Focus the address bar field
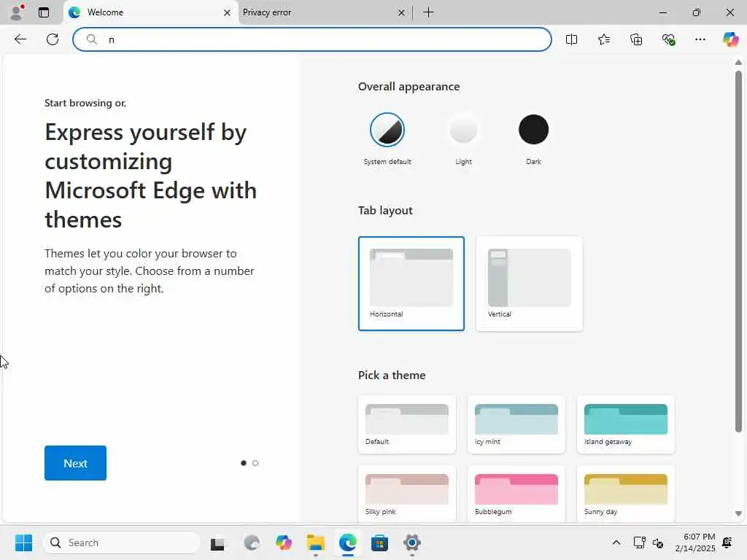Screen dimensions: 747x560 click(x=312, y=39)
